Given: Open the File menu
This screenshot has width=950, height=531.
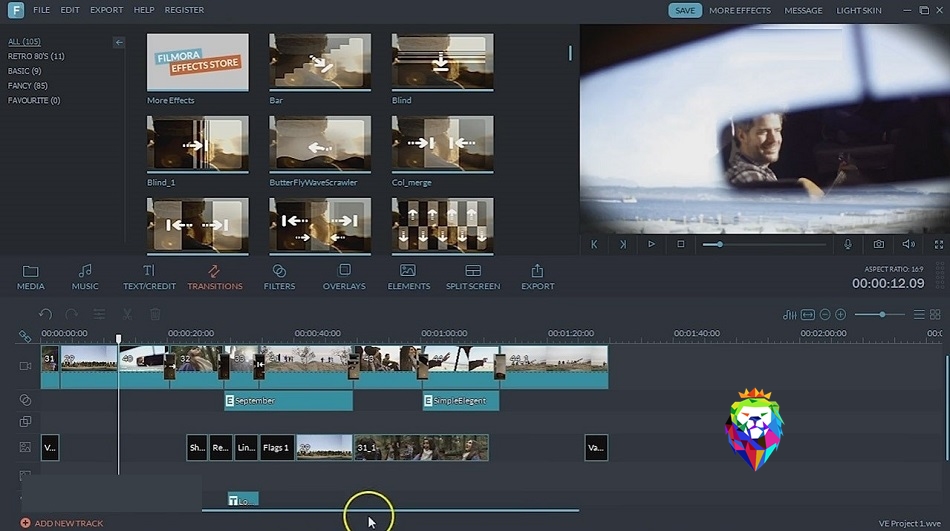Looking at the screenshot, I should coord(42,10).
